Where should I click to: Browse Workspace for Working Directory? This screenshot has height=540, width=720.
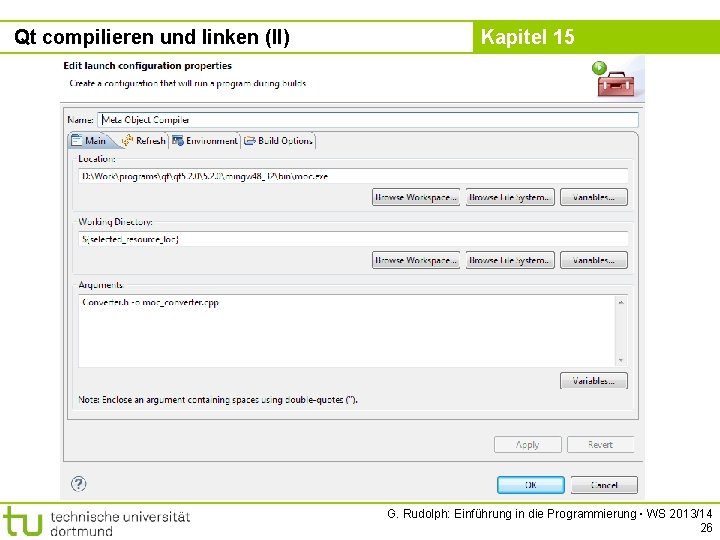(416, 260)
